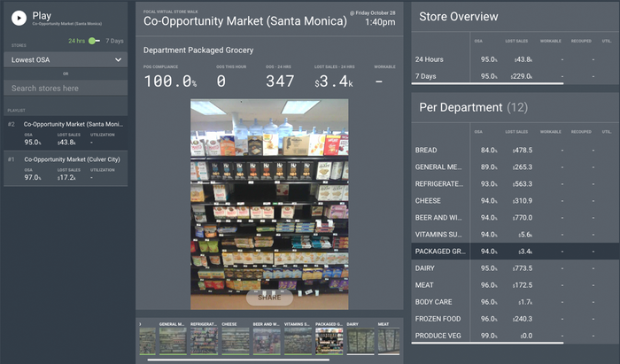Select the MEAT department row
620x364 pixels.
(515, 285)
